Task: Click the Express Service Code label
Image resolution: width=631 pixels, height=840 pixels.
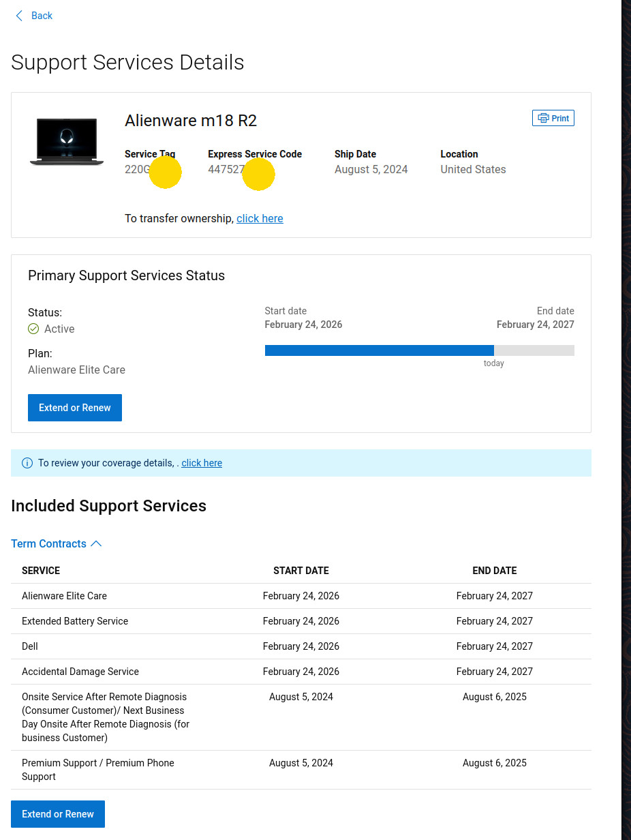Action: (x=255, y=154)
